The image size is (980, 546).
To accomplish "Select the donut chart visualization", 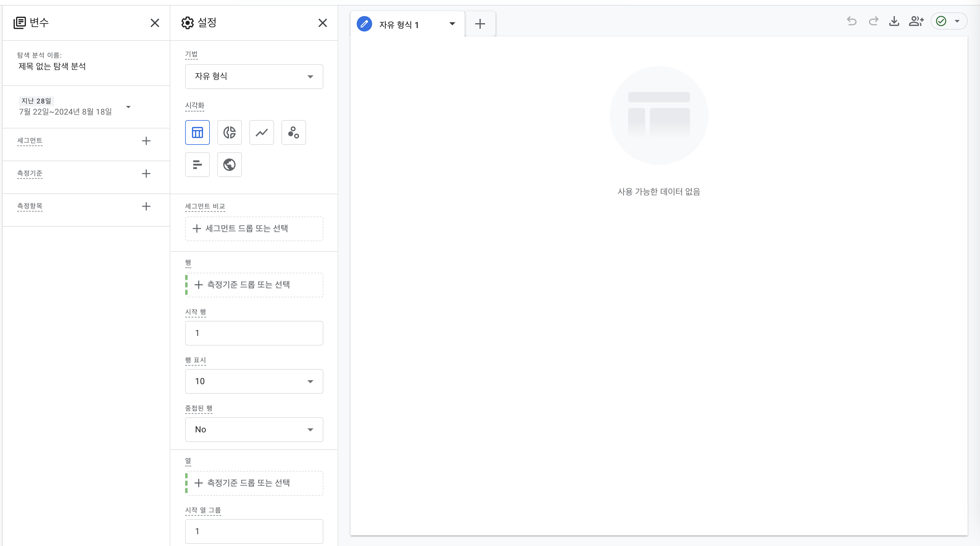I will [x=229, y=132].
